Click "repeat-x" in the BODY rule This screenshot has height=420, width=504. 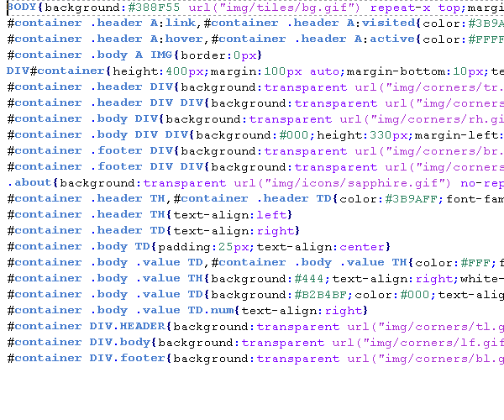pos(400,8)
